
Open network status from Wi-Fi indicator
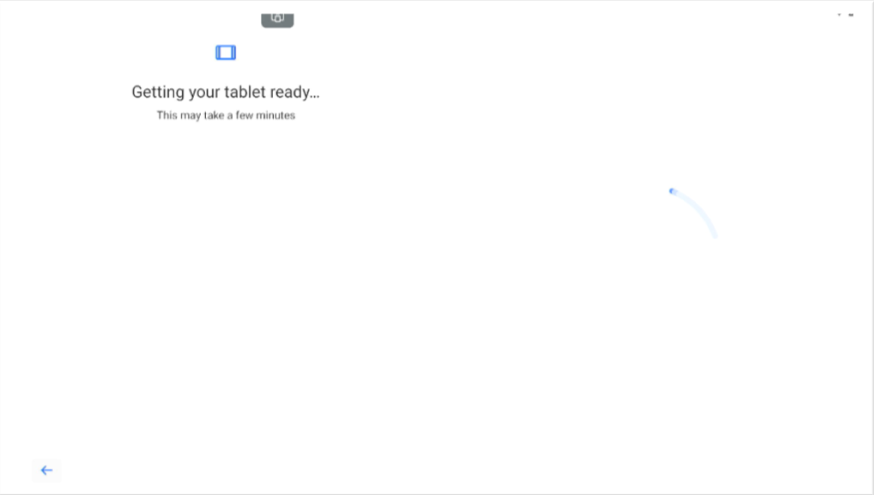click(x=839, y=15)
